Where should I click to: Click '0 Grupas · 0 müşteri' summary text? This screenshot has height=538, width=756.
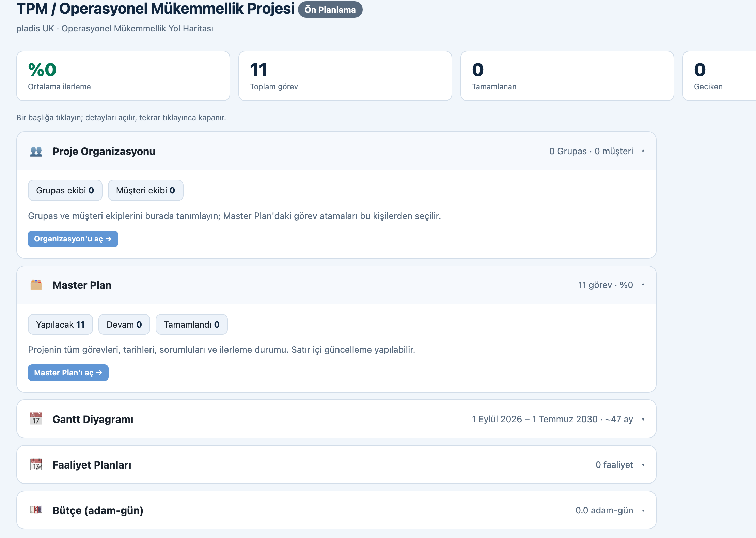click(x=591, y=151)
